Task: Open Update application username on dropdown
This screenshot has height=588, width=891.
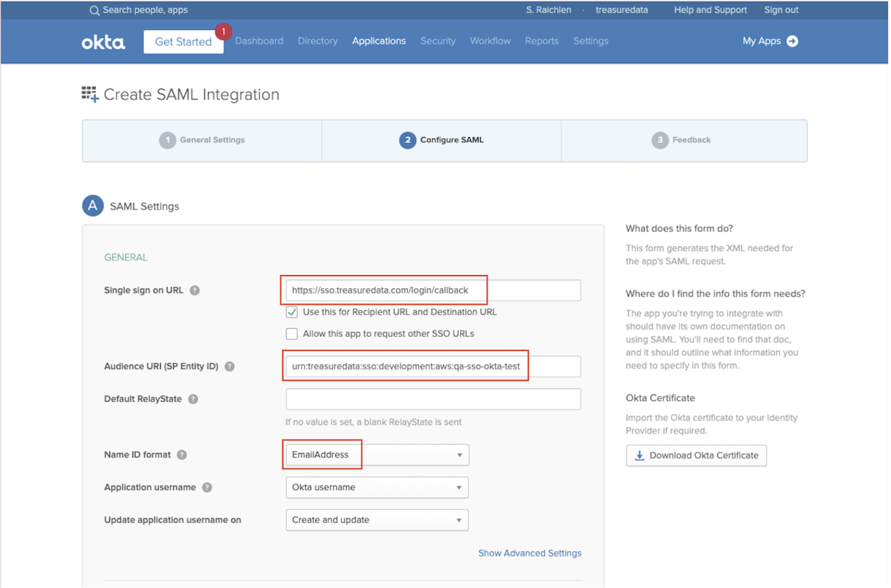Action: coord(377,520)
